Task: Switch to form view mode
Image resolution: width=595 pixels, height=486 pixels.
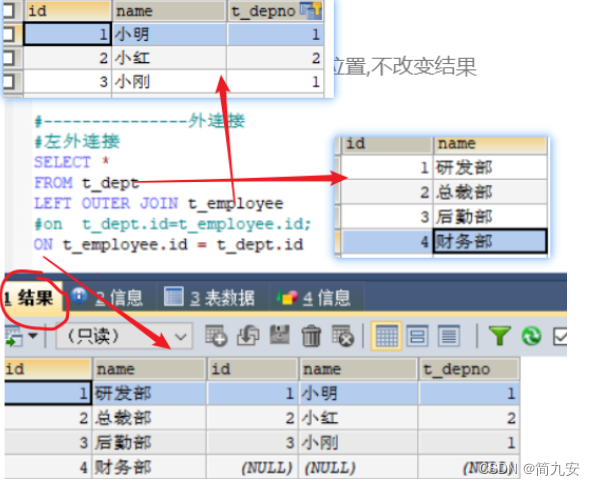Action: [x=417, y=336]
